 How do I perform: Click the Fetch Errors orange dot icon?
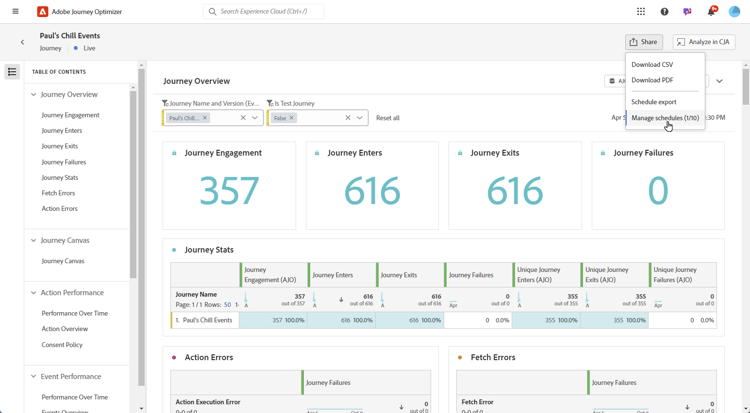tap(460, 357)
